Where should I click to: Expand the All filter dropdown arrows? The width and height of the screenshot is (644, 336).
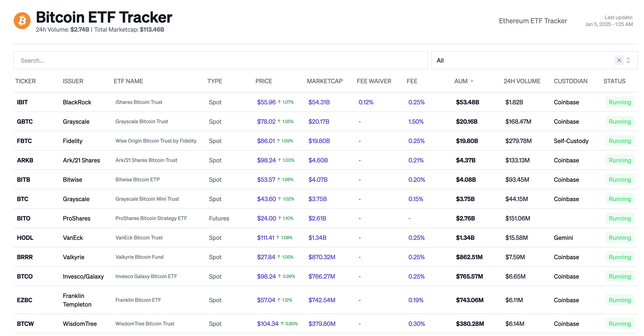coord(628,60)
